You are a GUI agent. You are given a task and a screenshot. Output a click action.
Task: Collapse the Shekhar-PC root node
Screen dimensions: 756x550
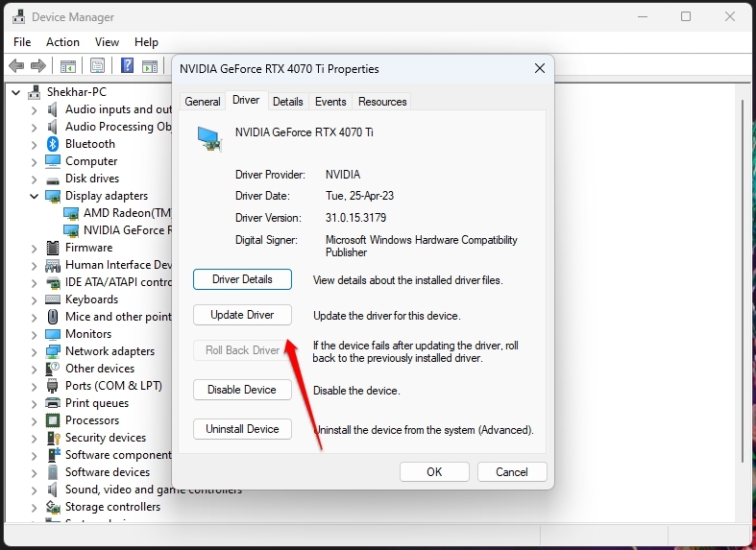pos(16,92)
